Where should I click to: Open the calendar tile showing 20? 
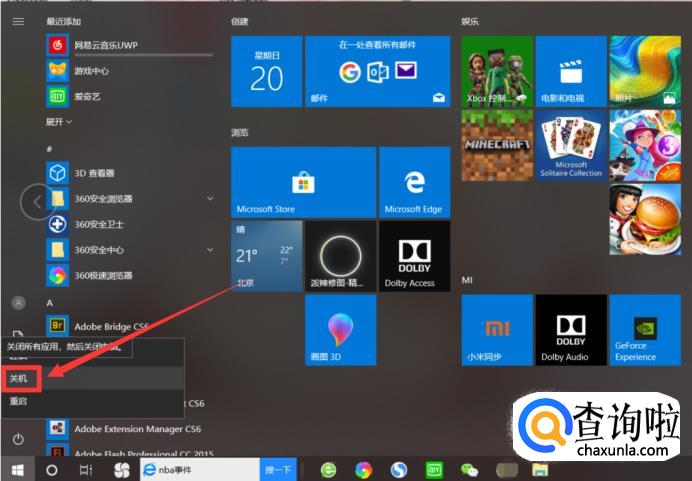click(x=267, y=71)
